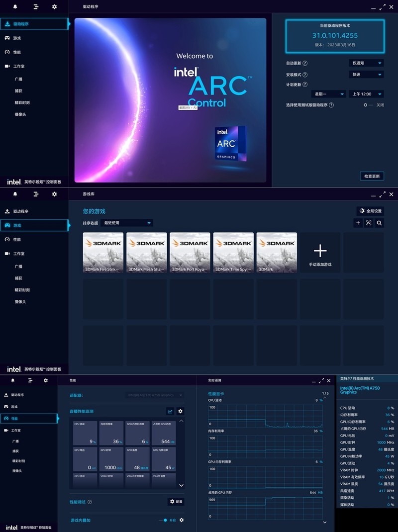Open the 3DMark Fire Strike game tile

(x=103, y=253)
